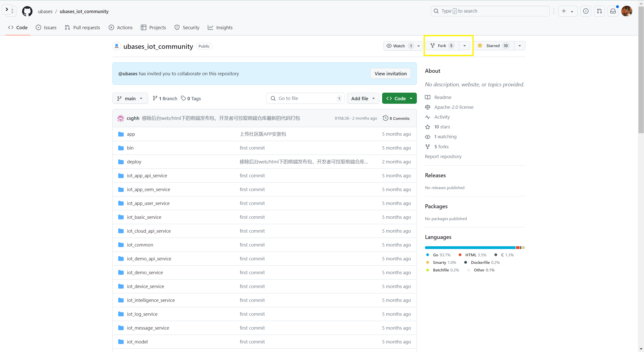Toggle the Starred button to unstar repository
Image resolution: width=644 pixels, height=352 pixels.
coord(494,46)
